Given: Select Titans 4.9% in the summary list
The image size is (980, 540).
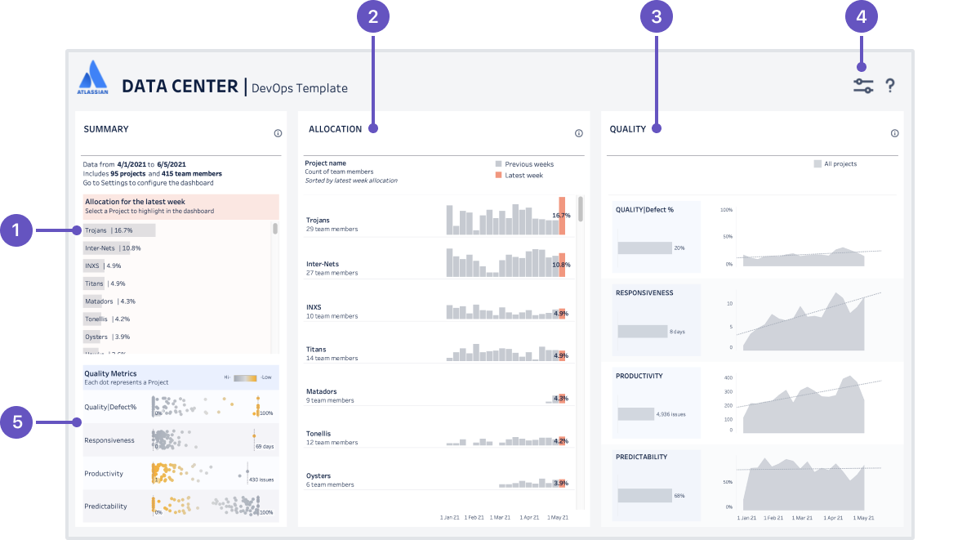Looking at the screenshot, I should 105,283.
